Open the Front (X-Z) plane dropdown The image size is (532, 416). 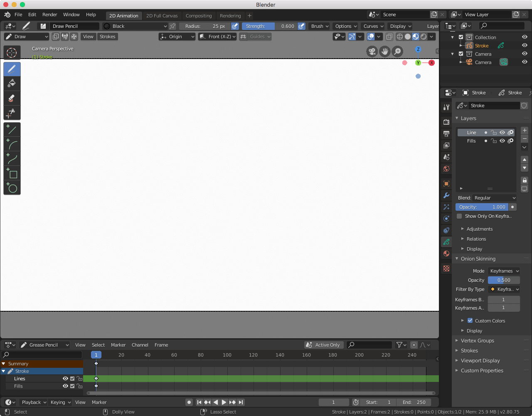(217, 37)
